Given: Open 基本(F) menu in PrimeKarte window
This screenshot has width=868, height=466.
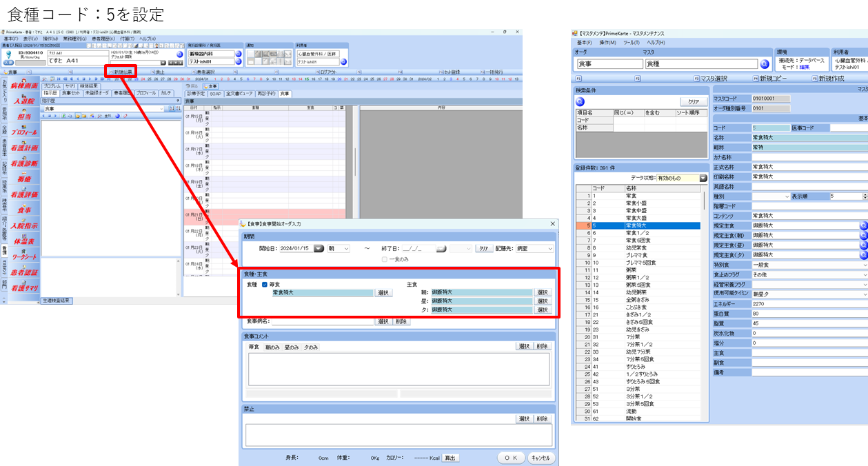Looking at the screenshot, I should (11, 39).
